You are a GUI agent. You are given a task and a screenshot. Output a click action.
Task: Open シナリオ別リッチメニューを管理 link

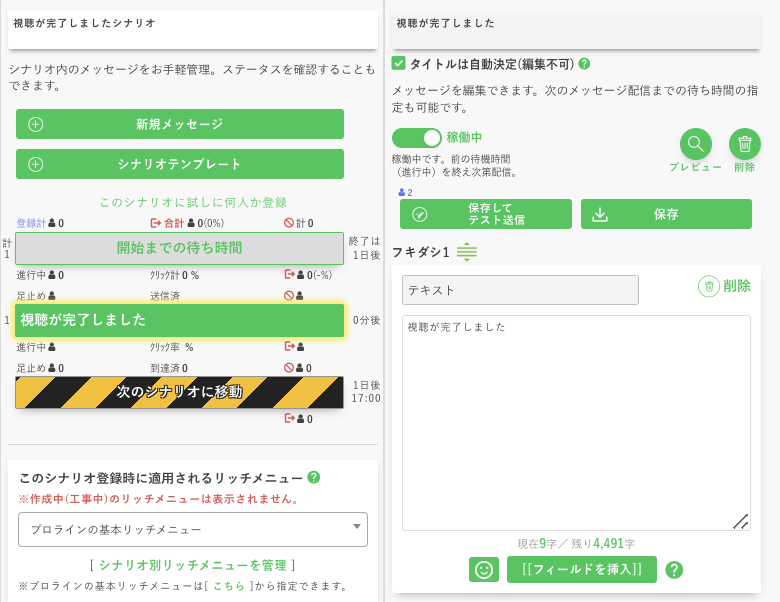click(x=192, y=565)
